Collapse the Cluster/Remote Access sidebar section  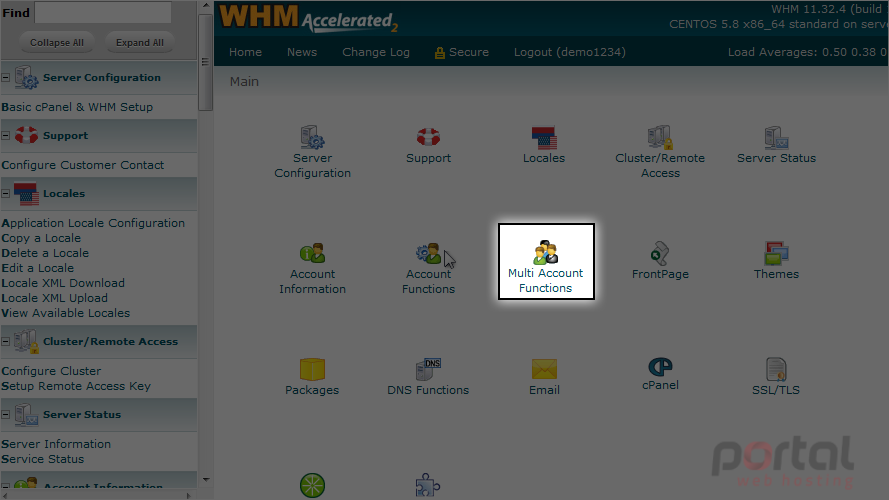tap(6, 341)
